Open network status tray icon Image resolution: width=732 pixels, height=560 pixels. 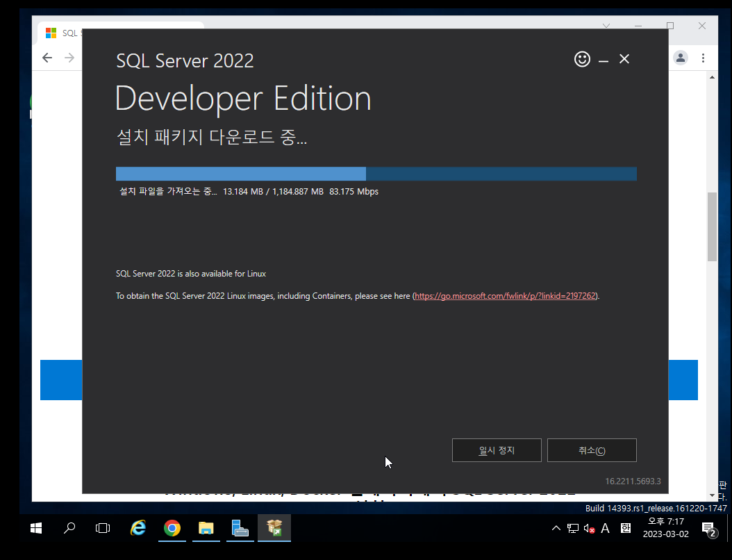click(x=573, y=528)
